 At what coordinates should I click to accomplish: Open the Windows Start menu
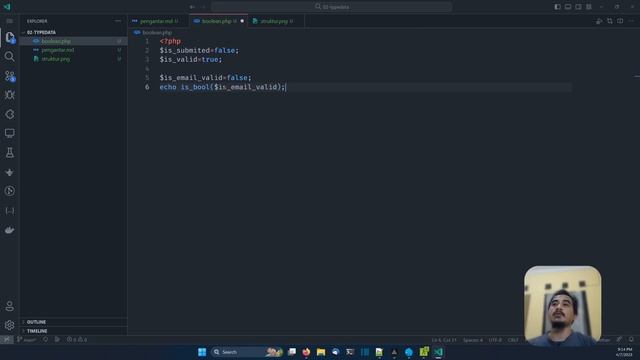(202, 352)
